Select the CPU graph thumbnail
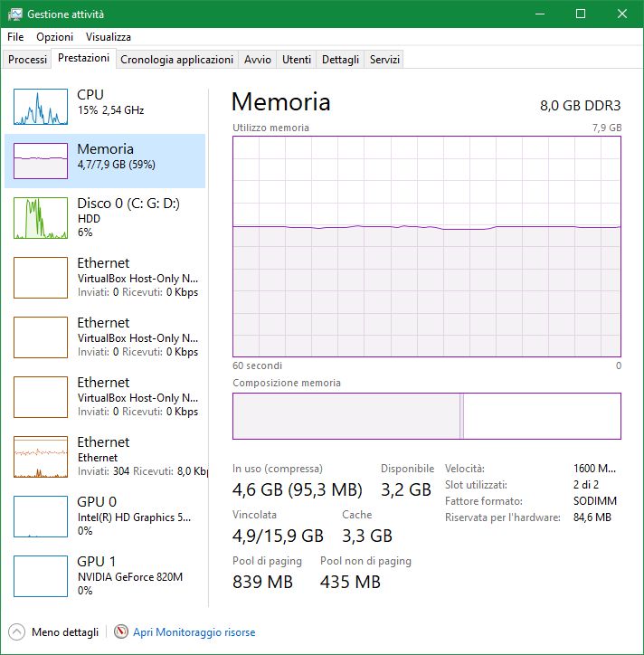 click(41, 107)
